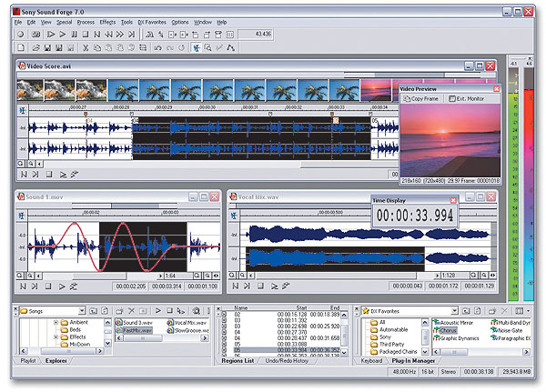Click the Record button in transport toolbar

pyautogui.click(x=20, y=33)
